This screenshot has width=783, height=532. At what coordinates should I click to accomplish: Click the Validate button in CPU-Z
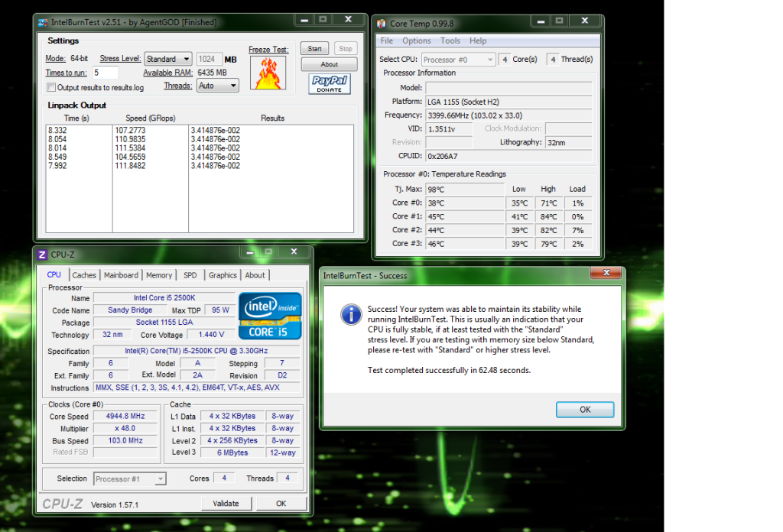click(226, 504)
